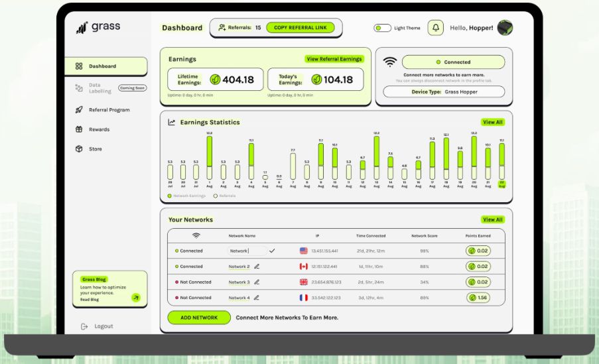Image resolution: width=599 pixels, height=364 pixels.
Task: Toggle the Referrals legend item
Action: (x=225, y=196)
